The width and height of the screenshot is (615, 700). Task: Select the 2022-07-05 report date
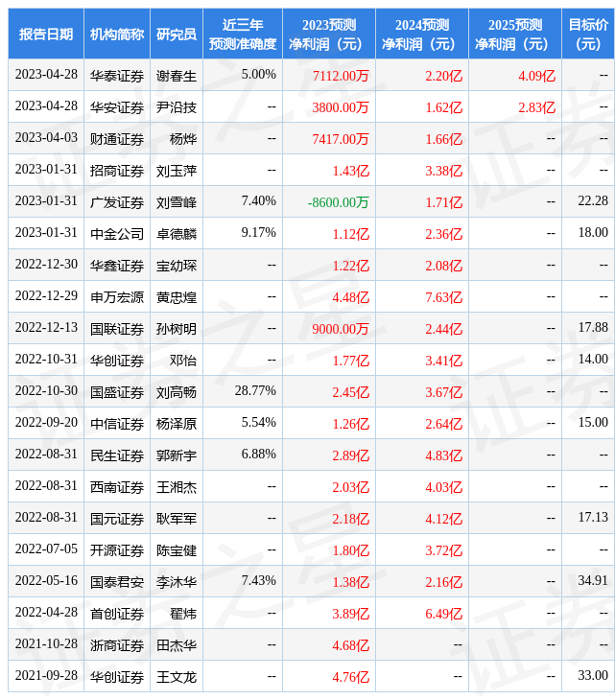pos(46,549)
